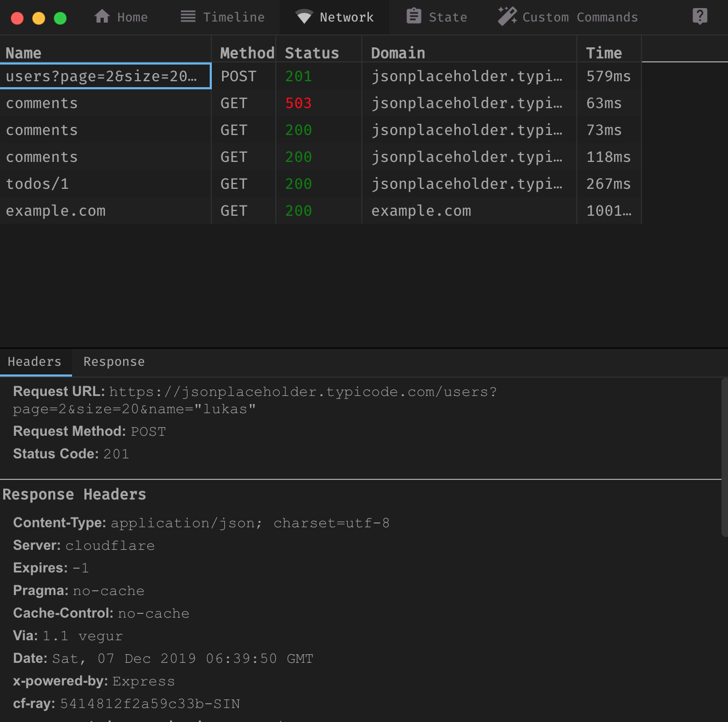The image size is (728, 722).
Task: Click the 201 status cell in the table
Action: 319,76
